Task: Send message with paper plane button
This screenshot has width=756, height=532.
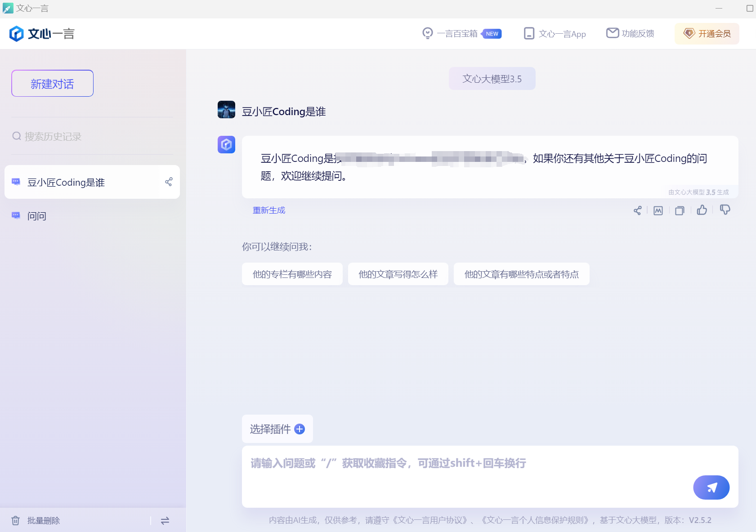Action: click(711, 487)
